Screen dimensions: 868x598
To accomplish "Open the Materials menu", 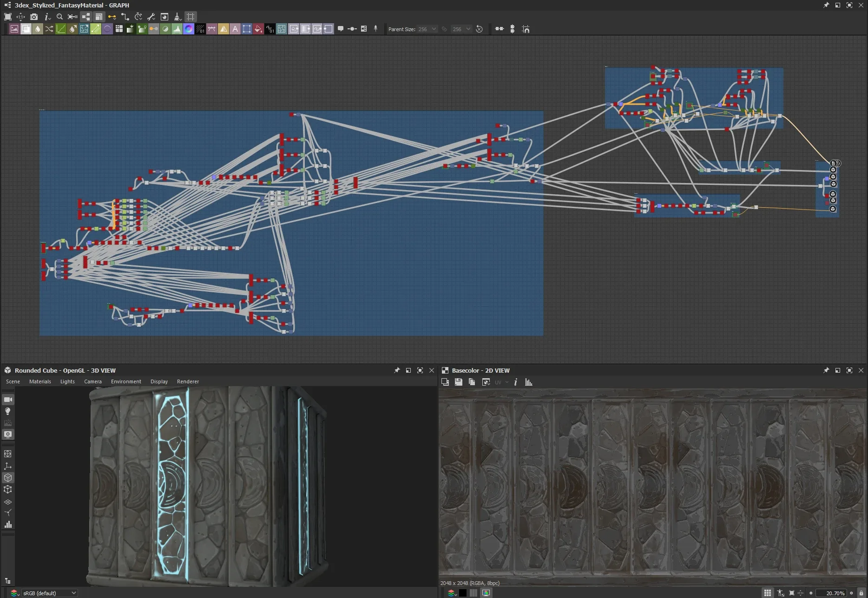I will pyautogui.click(x=40, y=381).
